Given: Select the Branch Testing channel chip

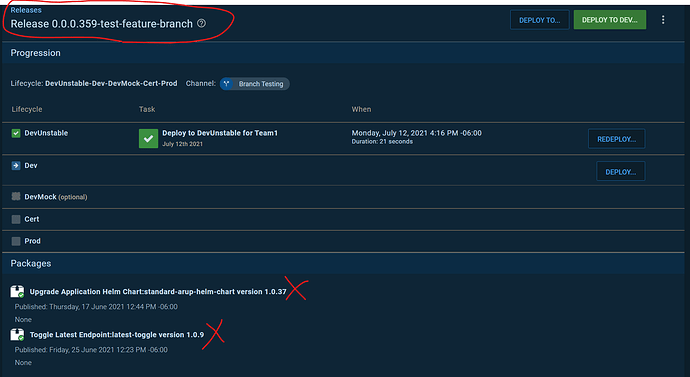Looking at the screenshot, I should click(255, 84).
